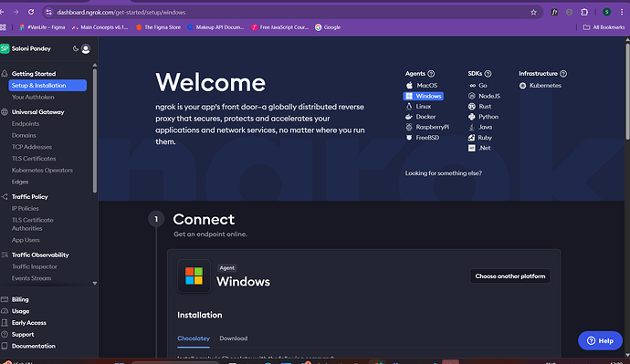The image size is (630, 364).
Task: Open the blue Help button
Action: [x=600, y=340]
